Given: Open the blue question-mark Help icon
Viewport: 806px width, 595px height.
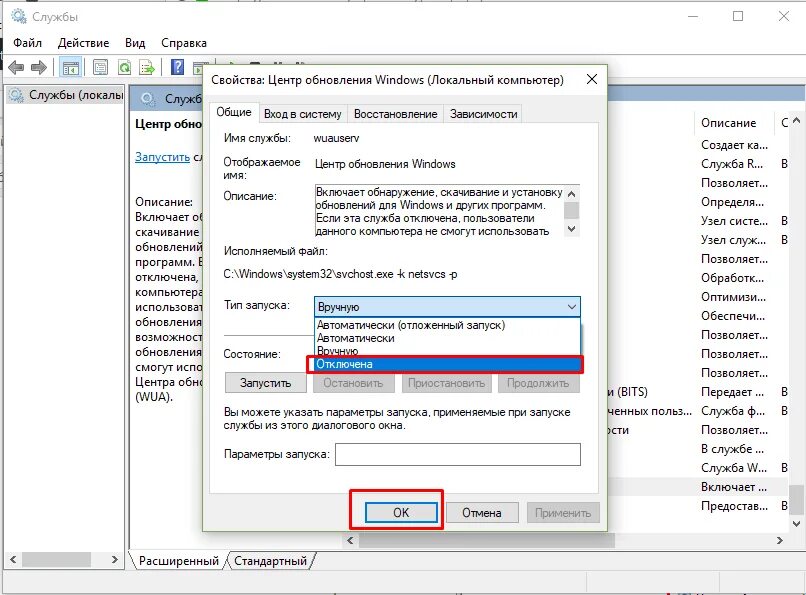Looking at the screenshot, I should coord(177,67).
